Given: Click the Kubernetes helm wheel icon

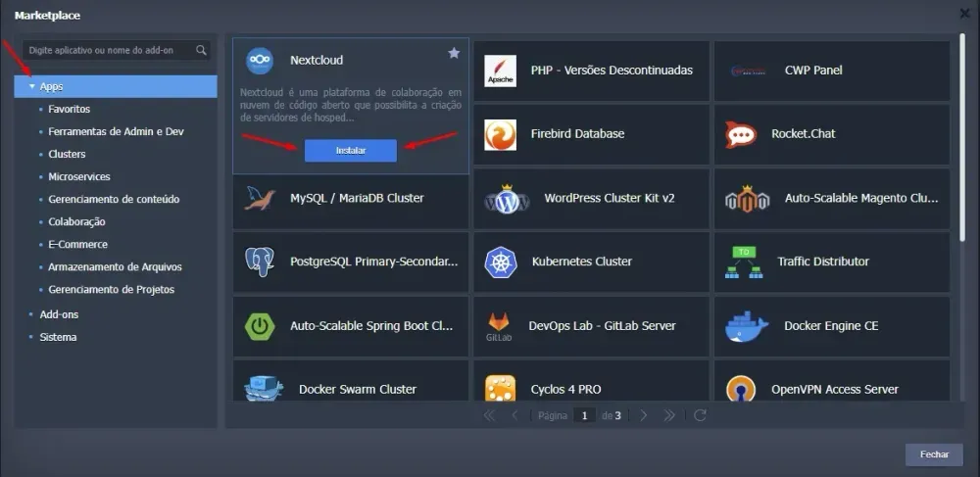Looking at the screenshot, I should pos(501,262).
